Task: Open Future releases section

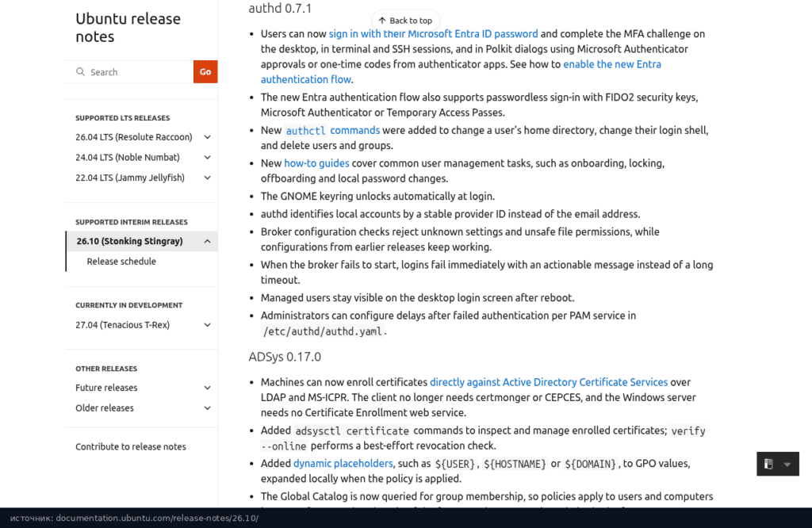Action: (x=106, y=388)
